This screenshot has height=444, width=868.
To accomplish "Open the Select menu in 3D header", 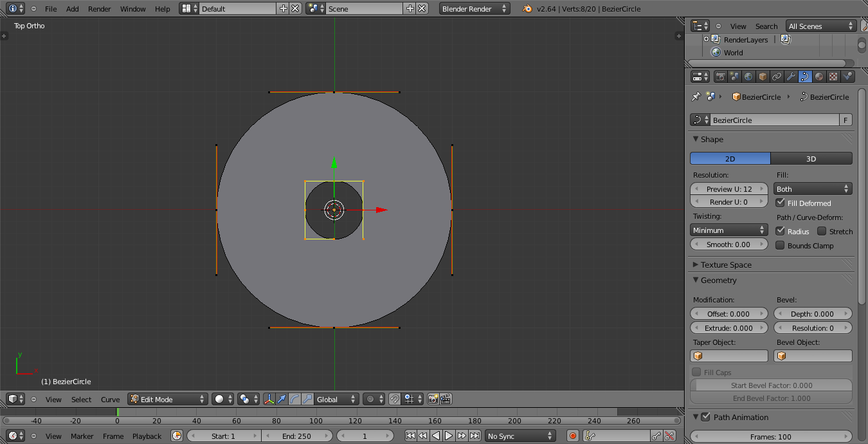I will click(81, 399).
